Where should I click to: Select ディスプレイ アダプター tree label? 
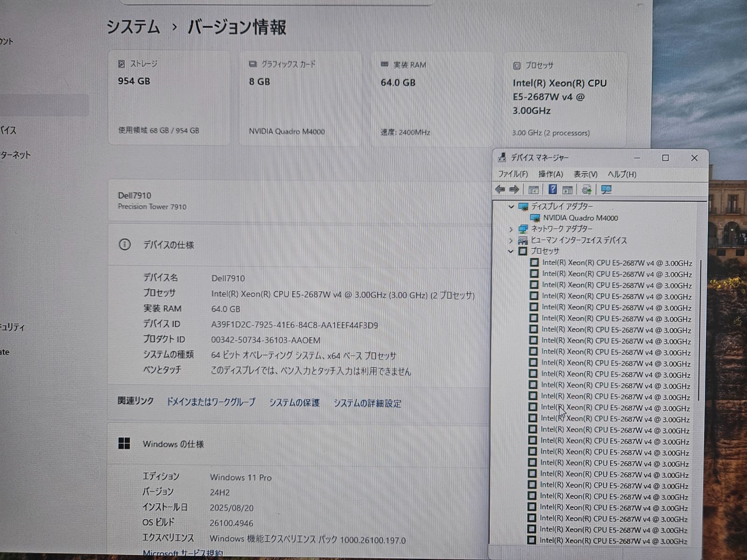[x=562, y=206]
